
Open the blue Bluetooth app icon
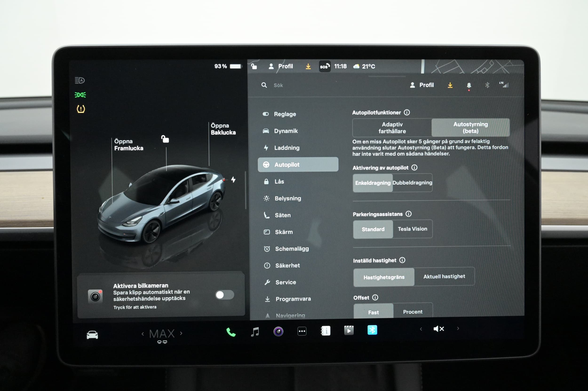point(372,330)
